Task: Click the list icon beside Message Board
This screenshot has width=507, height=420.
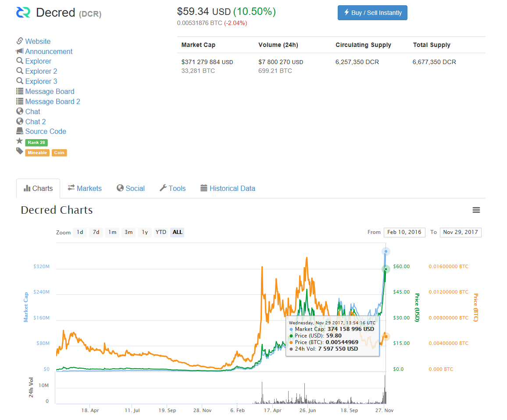Action: [20, 91]
